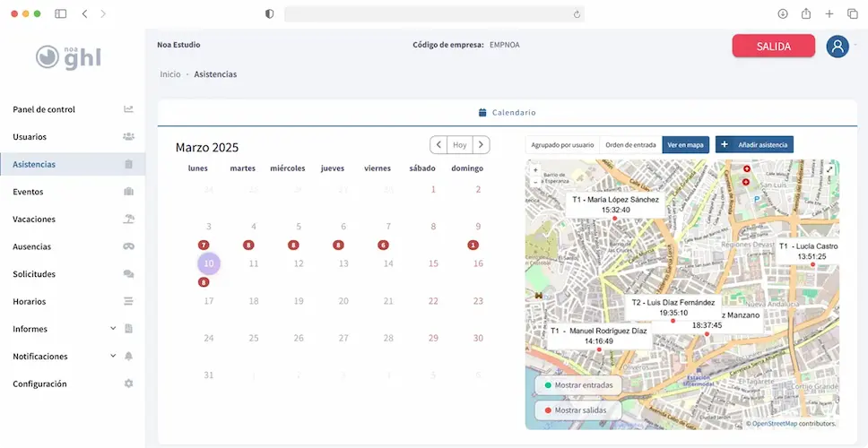Image resolution: width=868 pixels, height=448 pixels.
Task: Zoom in on the map
Action: click(535, 170)
